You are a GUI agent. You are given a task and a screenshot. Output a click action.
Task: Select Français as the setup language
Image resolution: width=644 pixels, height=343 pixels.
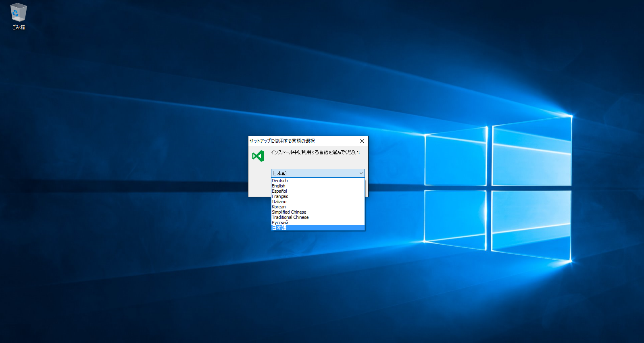pyautogui.click(x=318, y=196)
